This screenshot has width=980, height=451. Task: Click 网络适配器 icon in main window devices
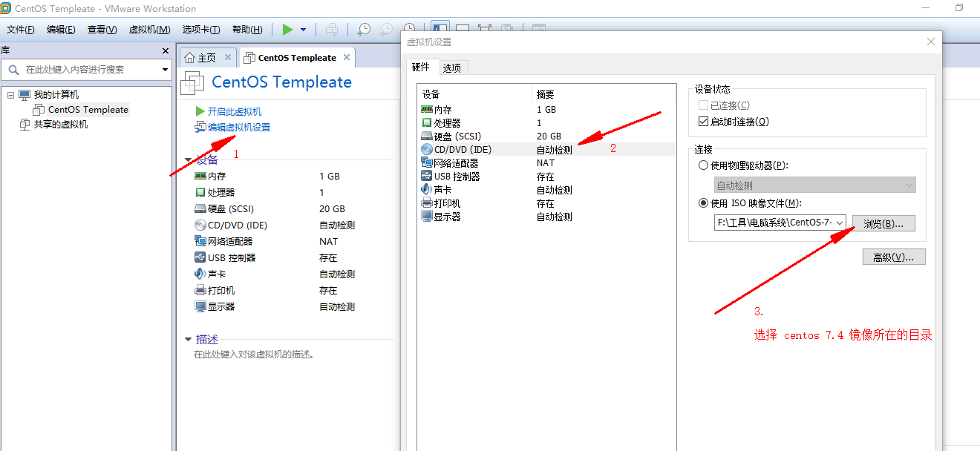click(x=200, y=241)
